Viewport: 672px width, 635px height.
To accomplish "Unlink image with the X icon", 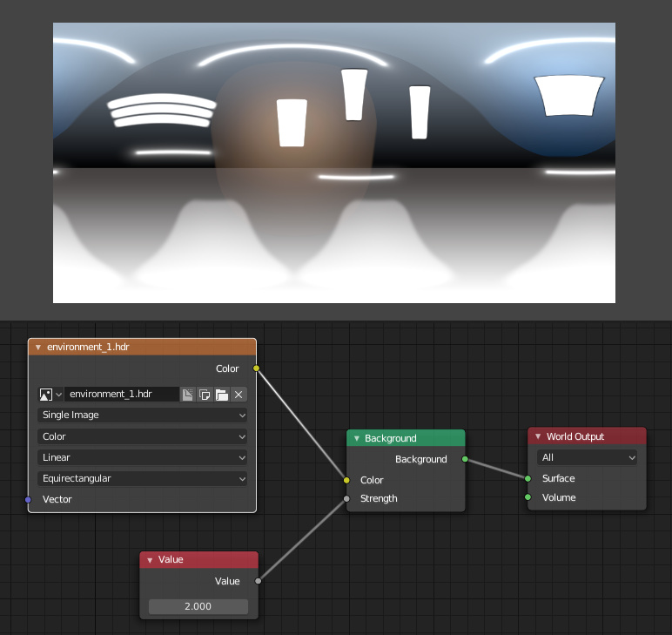I will point(239,394).
